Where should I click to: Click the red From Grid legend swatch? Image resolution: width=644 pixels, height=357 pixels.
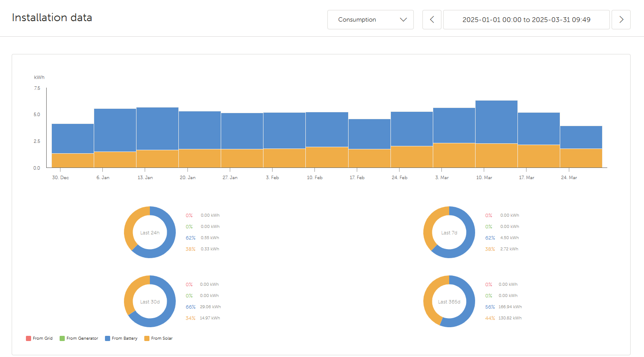pos(29,338)
